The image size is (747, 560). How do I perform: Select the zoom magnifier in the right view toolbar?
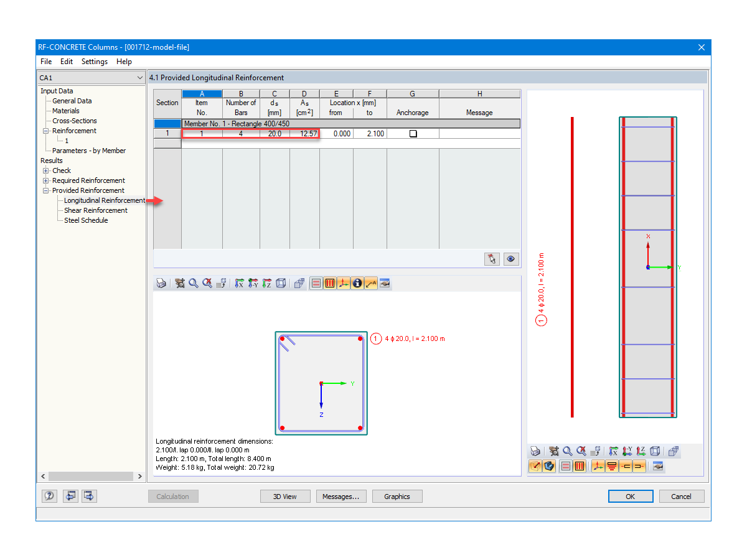[568, 451]
